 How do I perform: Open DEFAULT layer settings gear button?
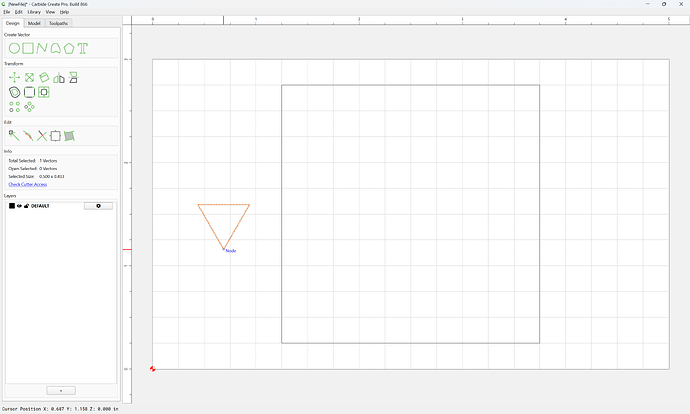point(99,206)
